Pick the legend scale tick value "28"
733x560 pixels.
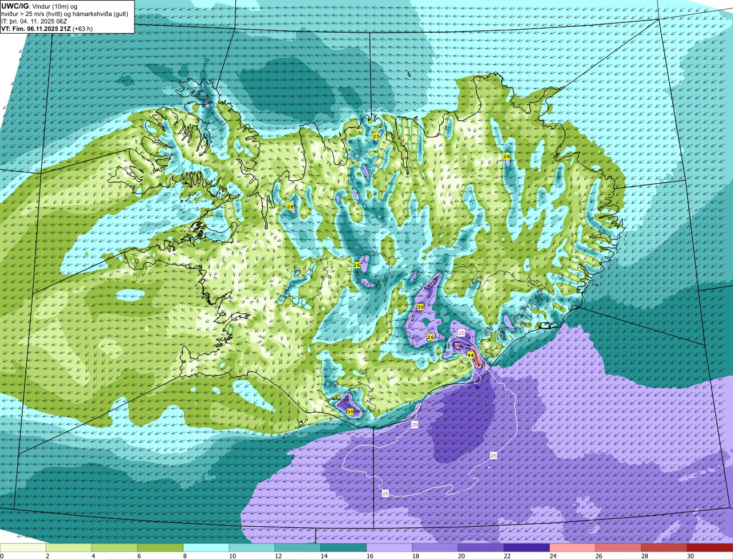[644, 556]
